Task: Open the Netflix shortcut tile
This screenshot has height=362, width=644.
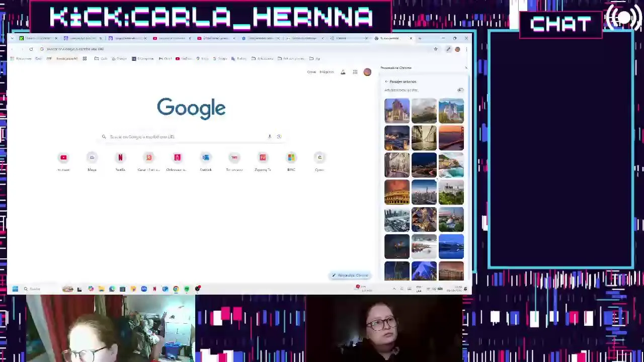Action: coord(120,162)
